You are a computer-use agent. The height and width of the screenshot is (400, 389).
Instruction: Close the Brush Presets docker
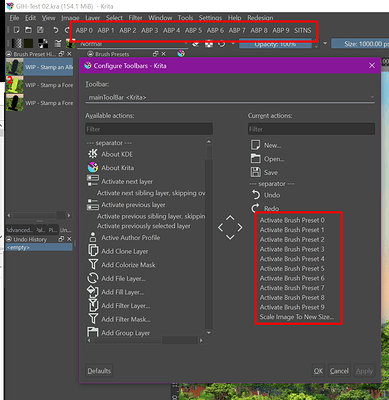[163, 54]
